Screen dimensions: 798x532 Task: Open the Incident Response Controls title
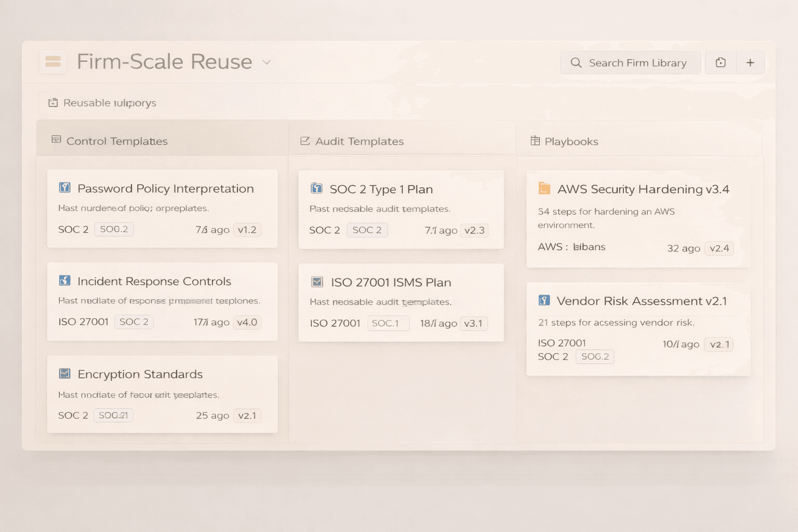click(154, 282)
